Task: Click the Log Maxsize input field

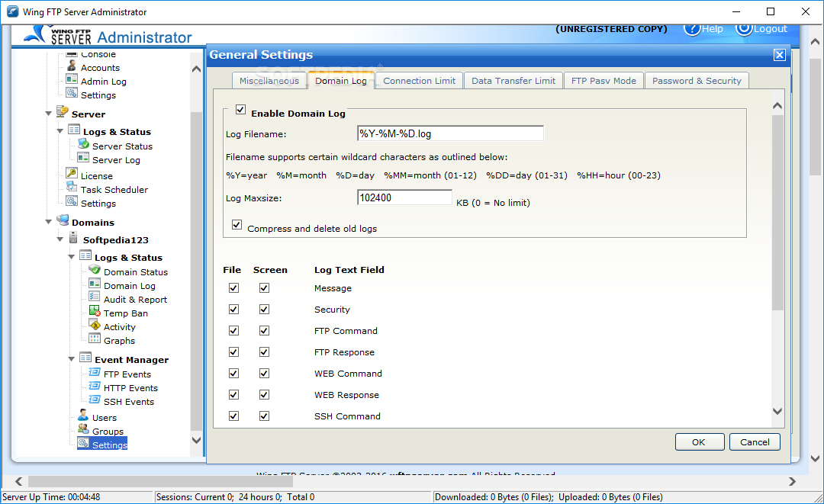Action: pos(404,197)
